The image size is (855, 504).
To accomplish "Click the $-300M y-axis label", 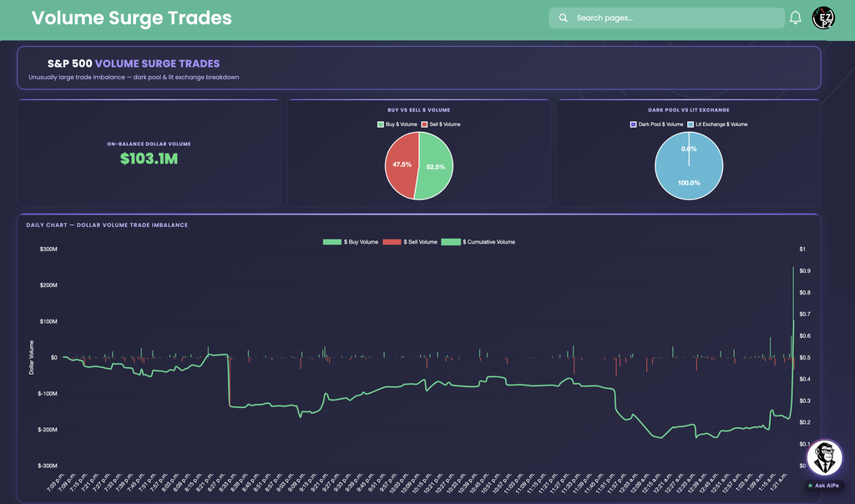I will pyautogui.click(x=48, y=466).
